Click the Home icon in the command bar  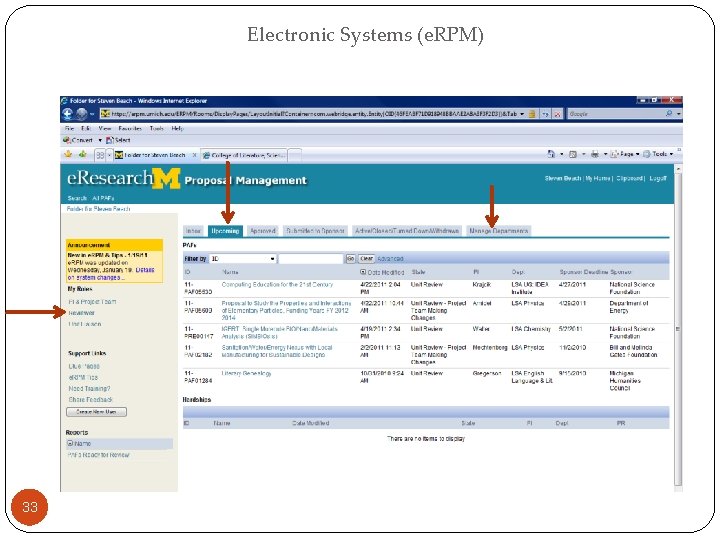pyautogui.click(x=551, y=154)
